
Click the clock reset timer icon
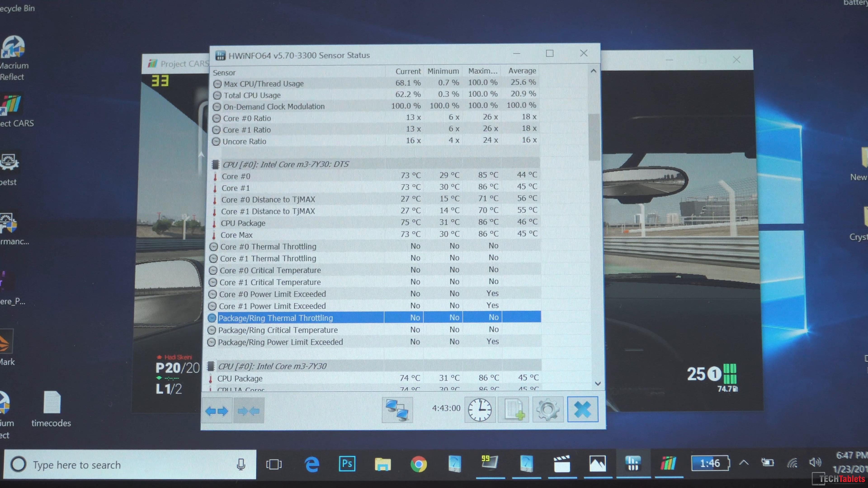(480, 410)
